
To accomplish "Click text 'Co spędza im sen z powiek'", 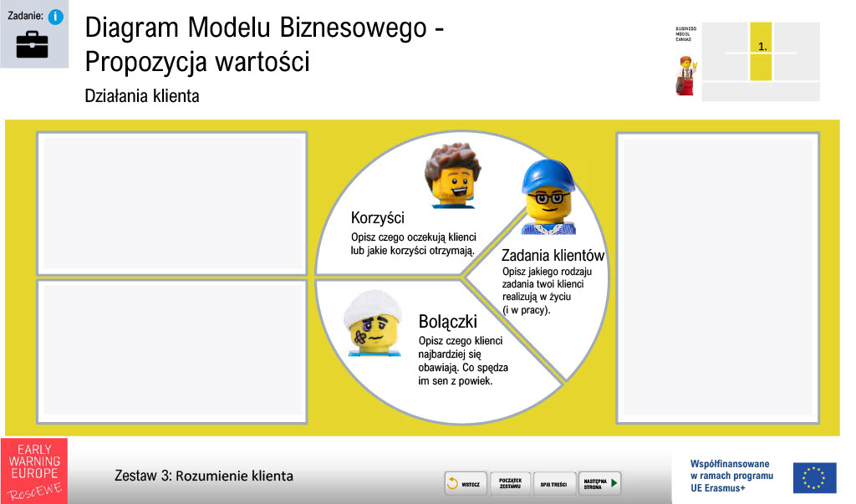I will [x=463, y=374].
